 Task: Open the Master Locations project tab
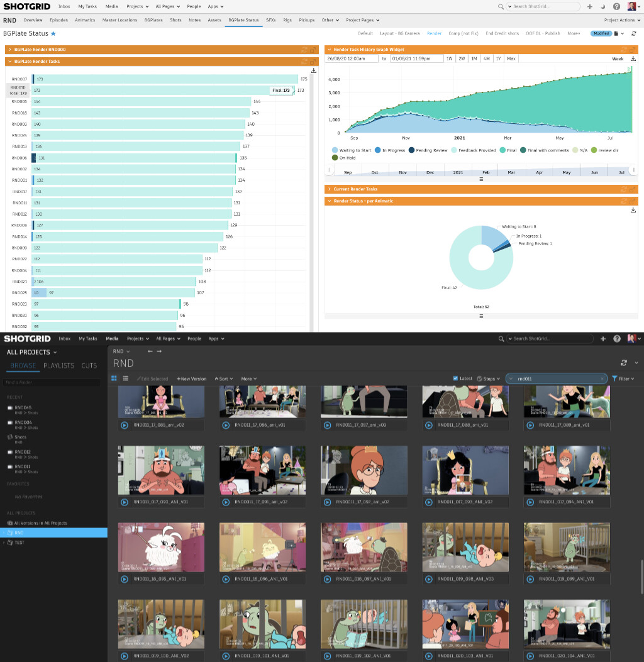pos(119,20)
